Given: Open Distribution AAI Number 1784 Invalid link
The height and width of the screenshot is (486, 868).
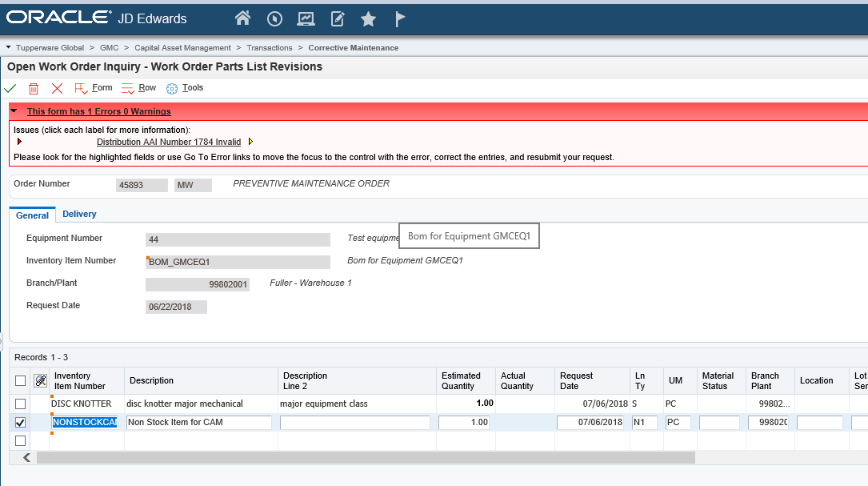Looking at the screenshot, I should [169, 142].
